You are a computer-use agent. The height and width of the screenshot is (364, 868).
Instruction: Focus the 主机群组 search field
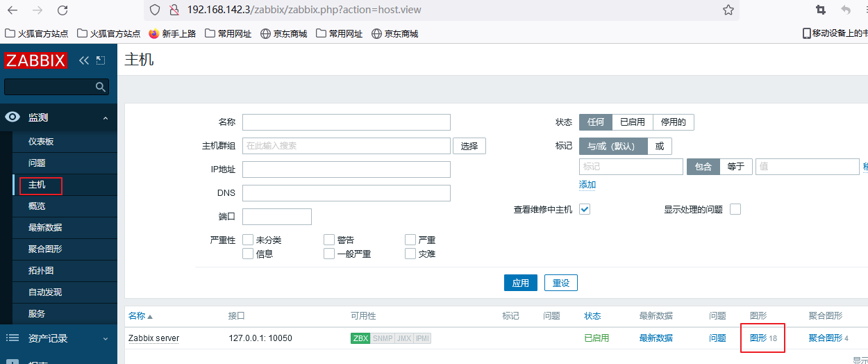point(347,146)
